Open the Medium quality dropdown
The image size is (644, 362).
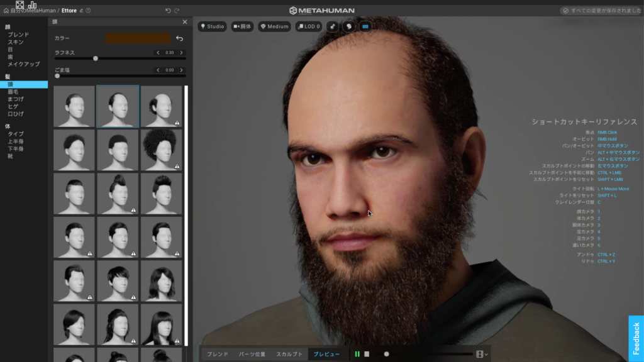coord(274,26)
